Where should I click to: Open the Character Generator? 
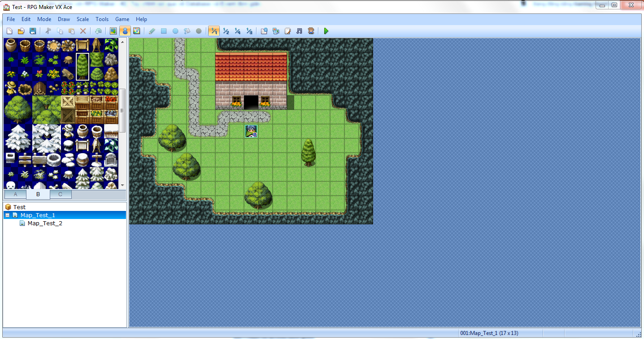tap(310, 31)
